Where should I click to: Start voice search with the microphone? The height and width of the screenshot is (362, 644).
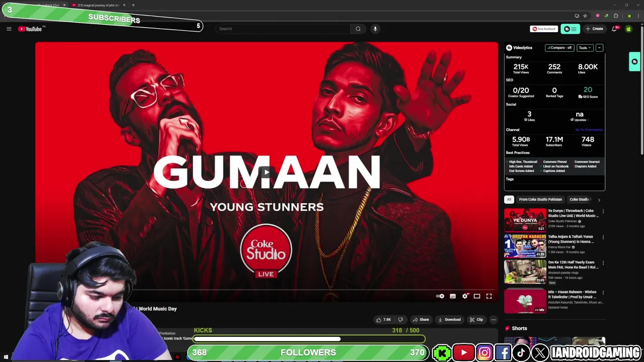click(375, 29)
